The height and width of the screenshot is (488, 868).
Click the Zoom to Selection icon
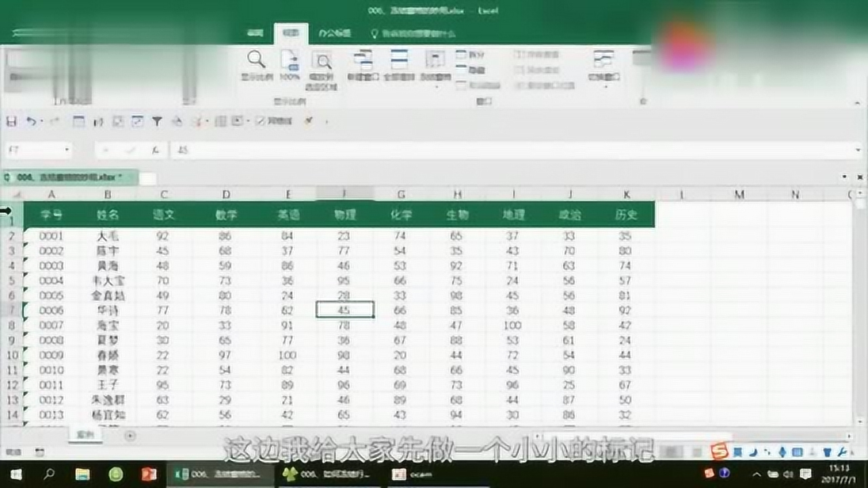click(x=321, y=70)
